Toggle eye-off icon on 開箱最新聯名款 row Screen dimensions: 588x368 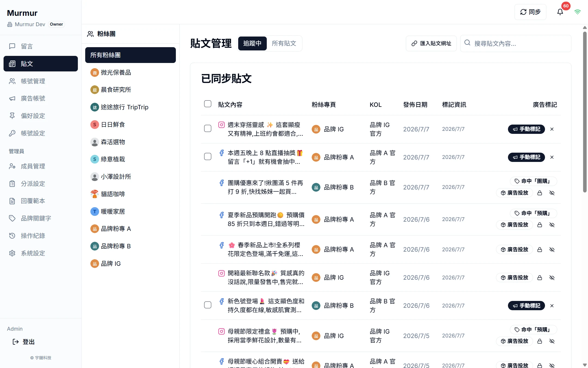[552, 278]
